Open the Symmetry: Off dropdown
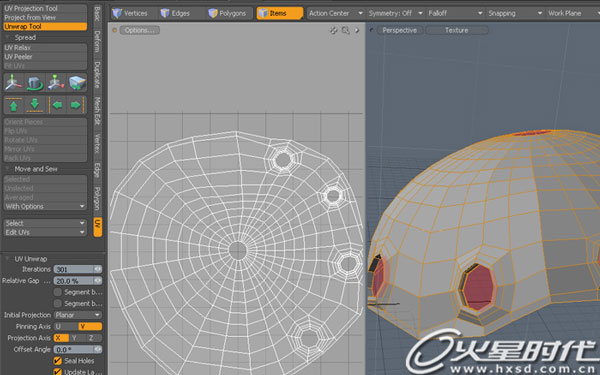 click(395, 13)
